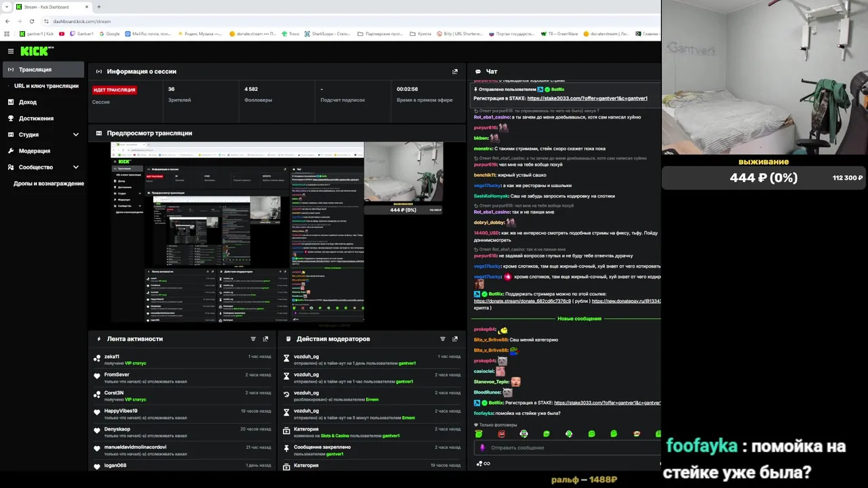The image size is (868, 488).
Task: Open Chrome apps grid in bookmarks bar
Action: [x=7, y=33]
